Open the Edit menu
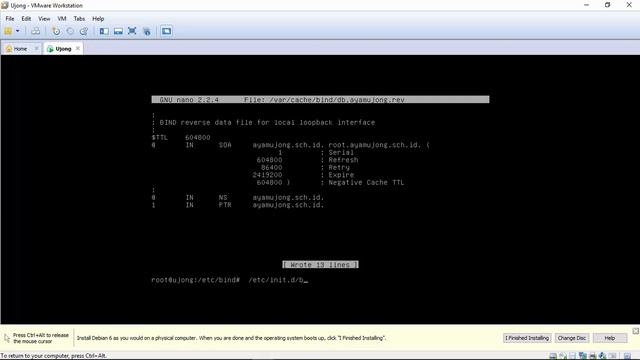 (26, 19)
